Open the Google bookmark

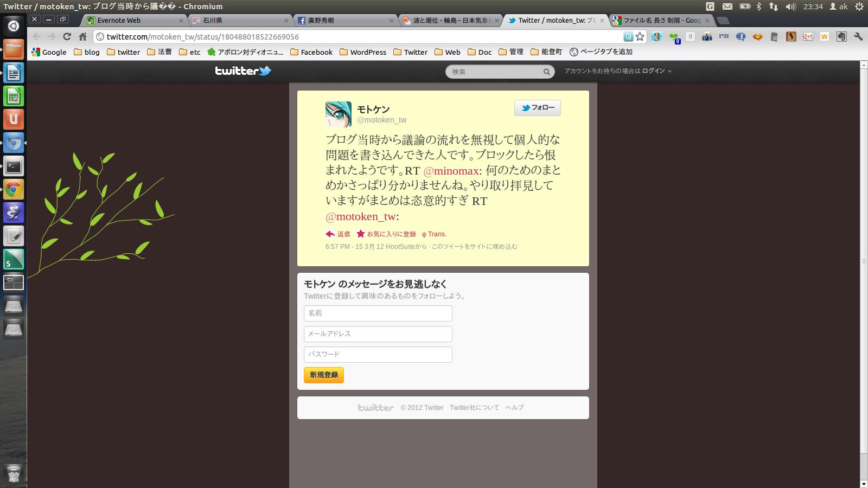[x=49, y=52]
